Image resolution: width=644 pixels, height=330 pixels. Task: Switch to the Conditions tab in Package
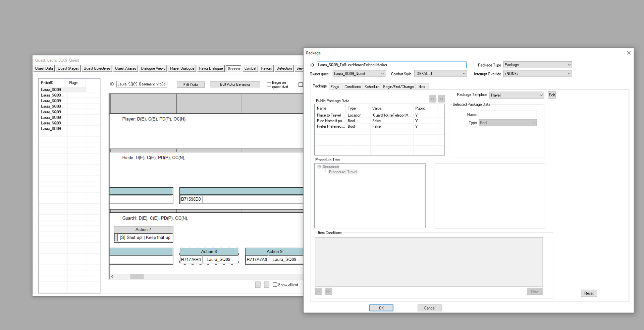(x=352, y=87)
